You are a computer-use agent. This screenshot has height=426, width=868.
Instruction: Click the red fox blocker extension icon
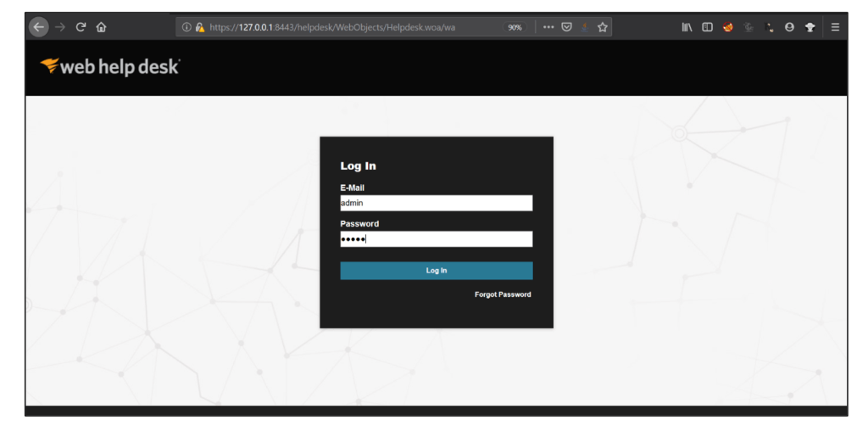[x=728, y=27]
